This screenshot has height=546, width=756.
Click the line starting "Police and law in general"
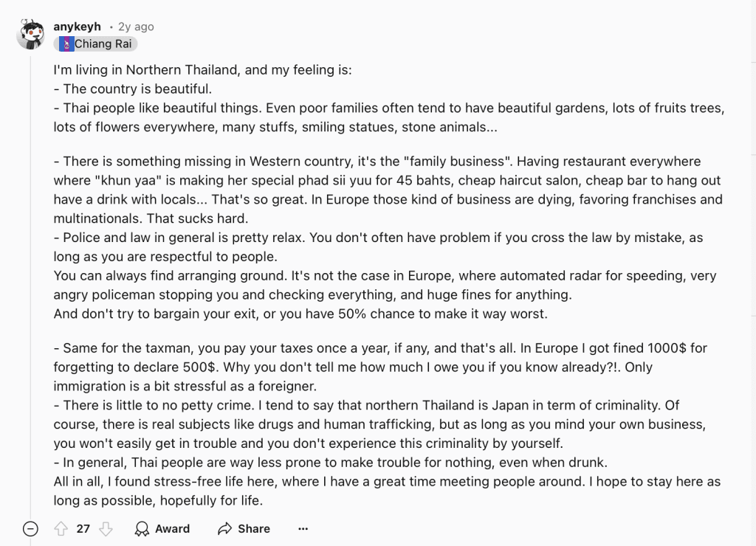pos(377,238)
